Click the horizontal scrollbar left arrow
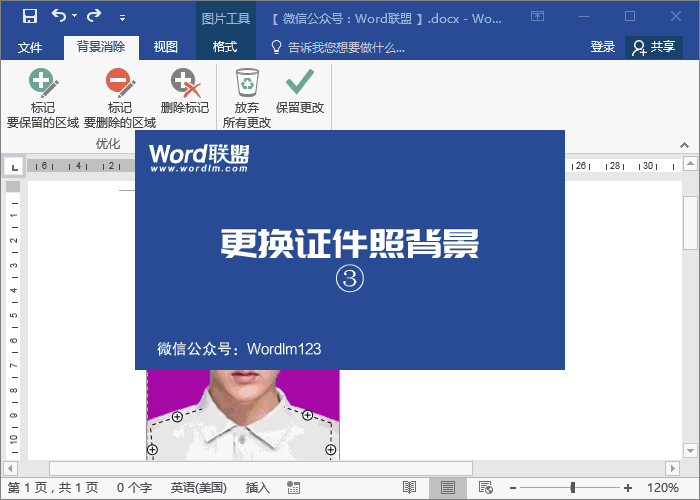 [10, 469]
